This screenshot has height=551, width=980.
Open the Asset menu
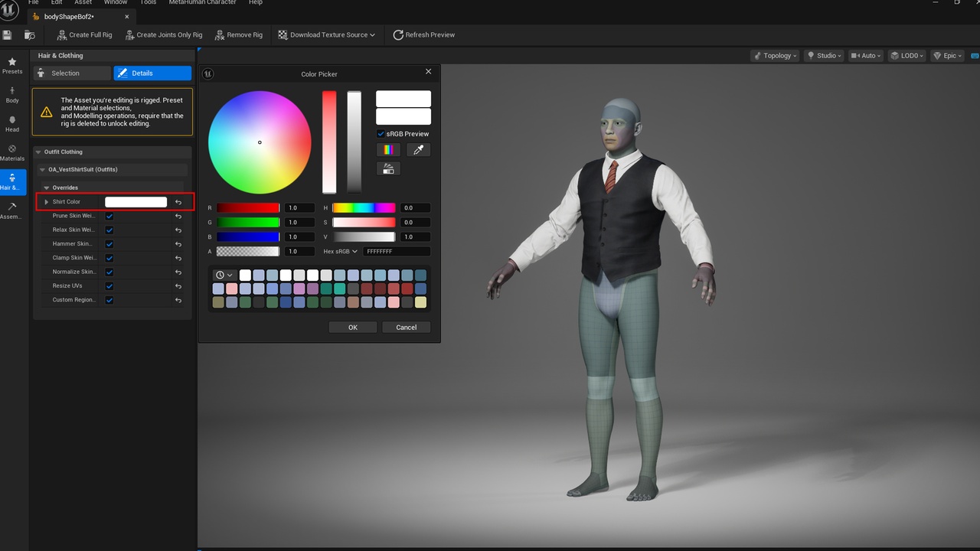(x=83, y=2)
